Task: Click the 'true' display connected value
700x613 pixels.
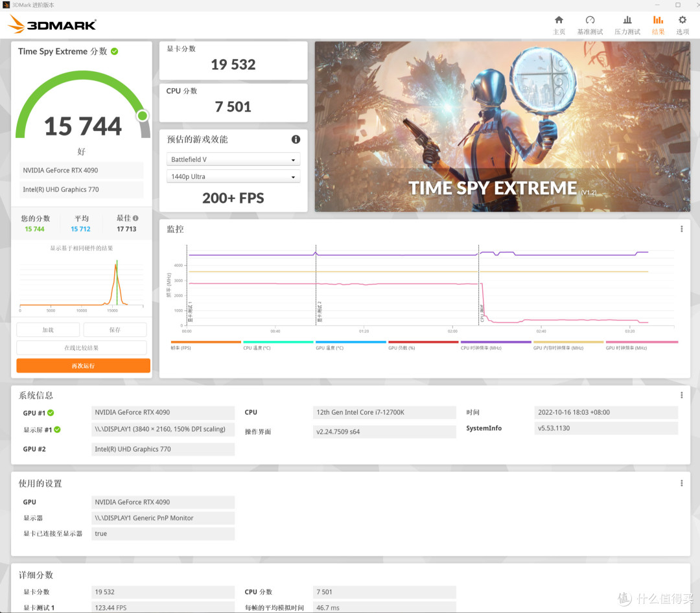Action: 163,533
